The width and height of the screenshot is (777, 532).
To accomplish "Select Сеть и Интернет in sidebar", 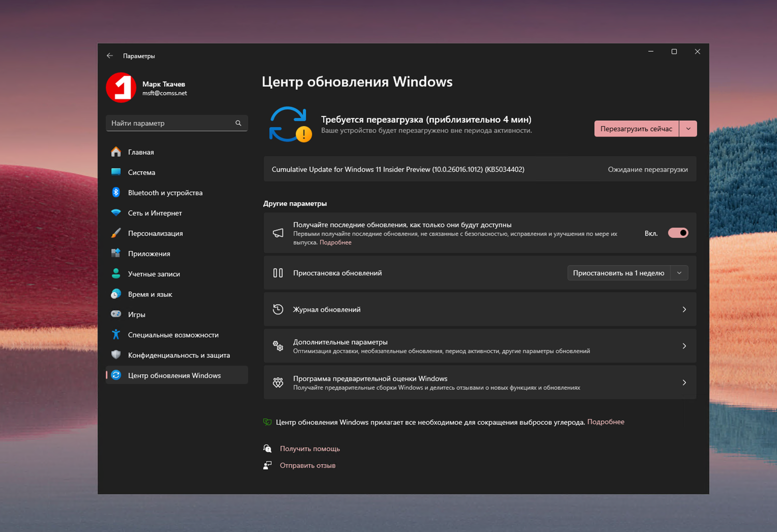I will (x=177, y=213).
